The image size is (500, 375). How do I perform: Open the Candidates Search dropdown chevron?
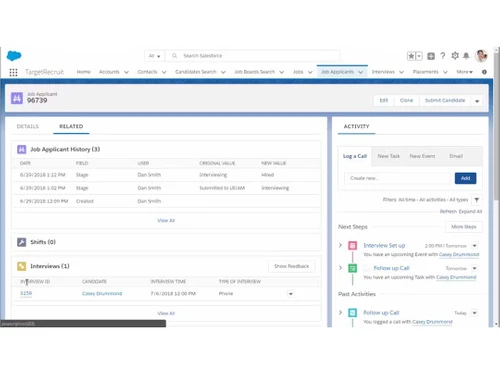223,72
